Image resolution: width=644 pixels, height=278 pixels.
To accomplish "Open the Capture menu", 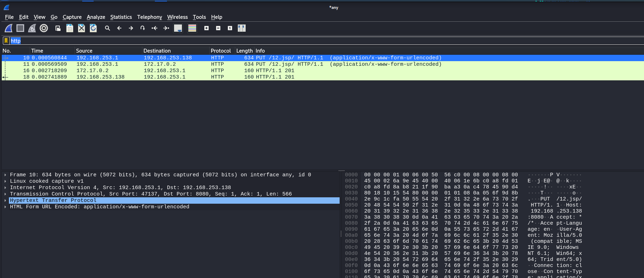I will click(x=72, y=17).
